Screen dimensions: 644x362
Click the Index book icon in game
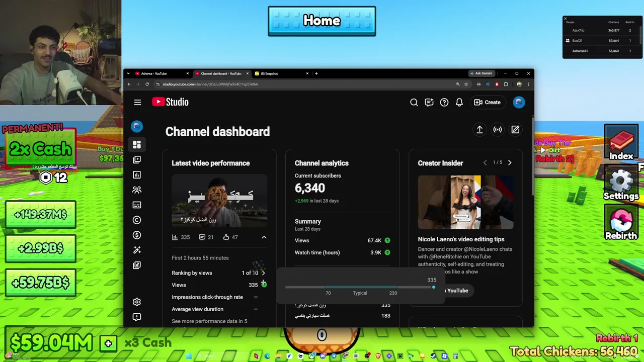tap(621, 143)
